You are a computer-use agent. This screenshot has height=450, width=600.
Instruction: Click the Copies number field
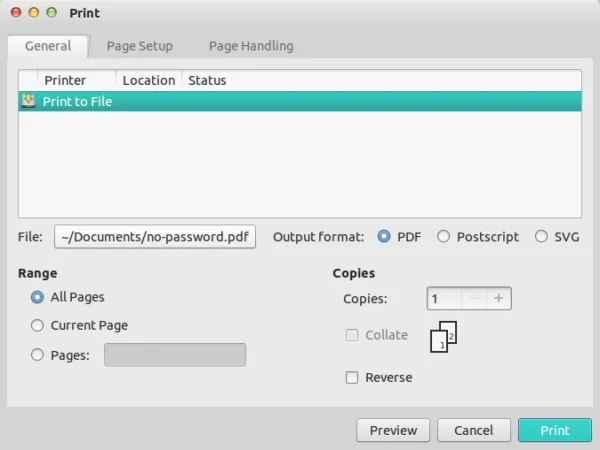point(445,298)
